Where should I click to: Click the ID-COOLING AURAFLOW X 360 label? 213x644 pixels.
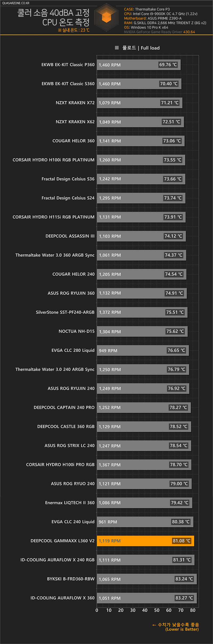[x=63, y=598]
